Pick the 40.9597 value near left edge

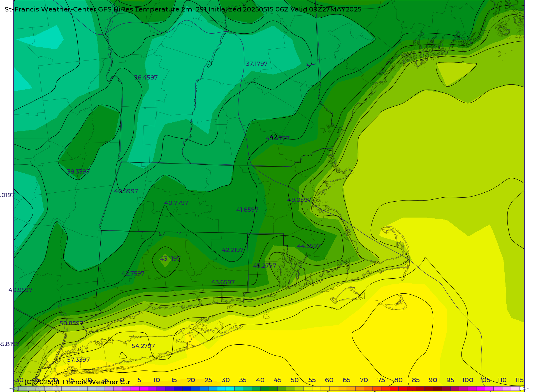point(20,290)
